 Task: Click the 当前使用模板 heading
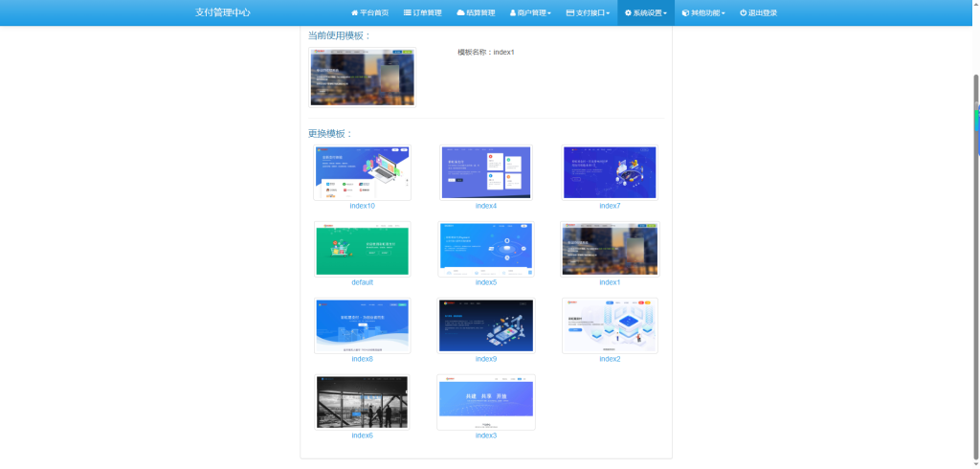coord(340,35)
